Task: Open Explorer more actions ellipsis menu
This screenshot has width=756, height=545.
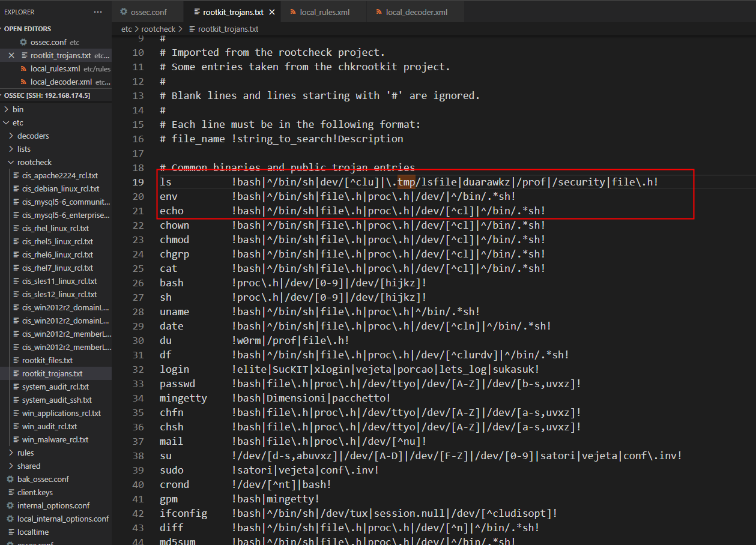Action: 98,12
